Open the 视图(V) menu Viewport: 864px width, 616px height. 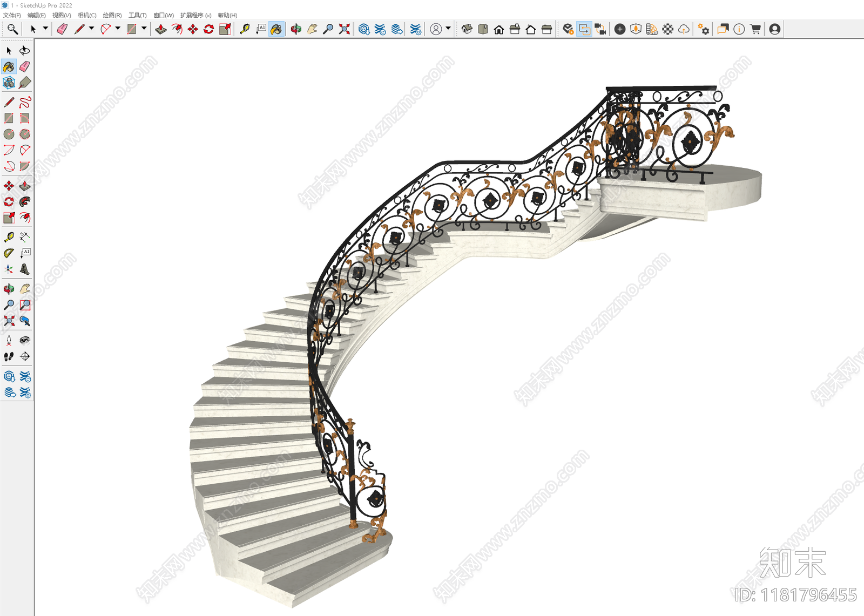[62, 15]
